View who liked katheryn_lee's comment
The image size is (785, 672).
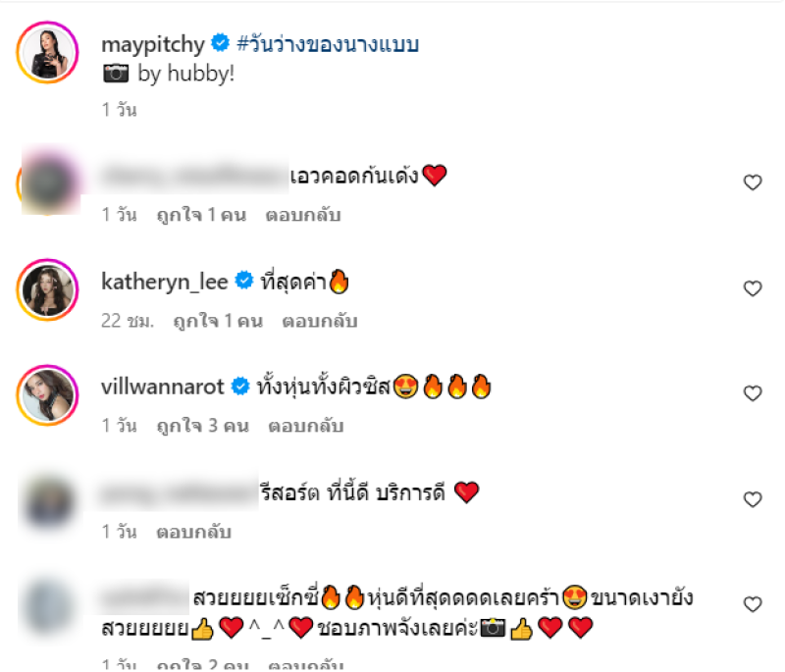(x=218, y=321)
